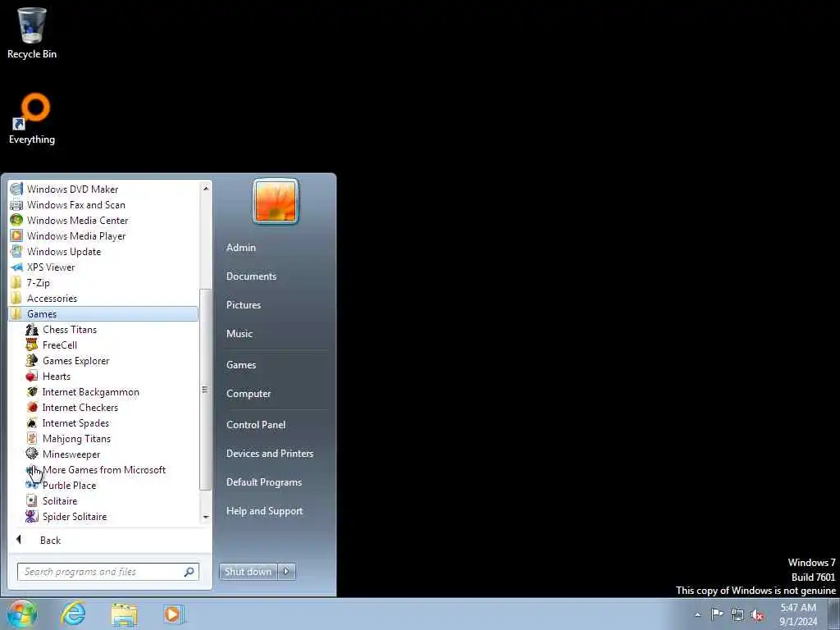Launch Internet Backgammon icon

(x=32, y=391)
